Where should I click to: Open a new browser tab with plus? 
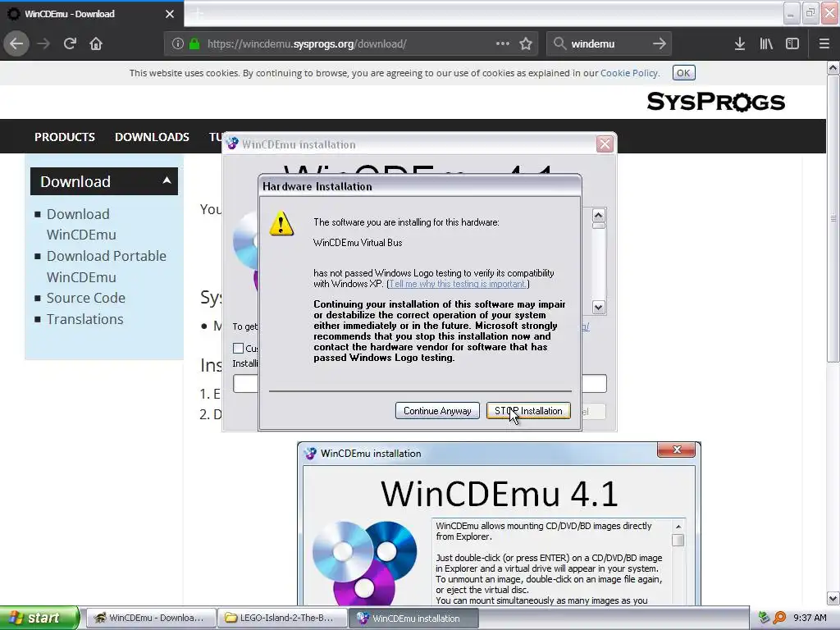tap(199, 13)
